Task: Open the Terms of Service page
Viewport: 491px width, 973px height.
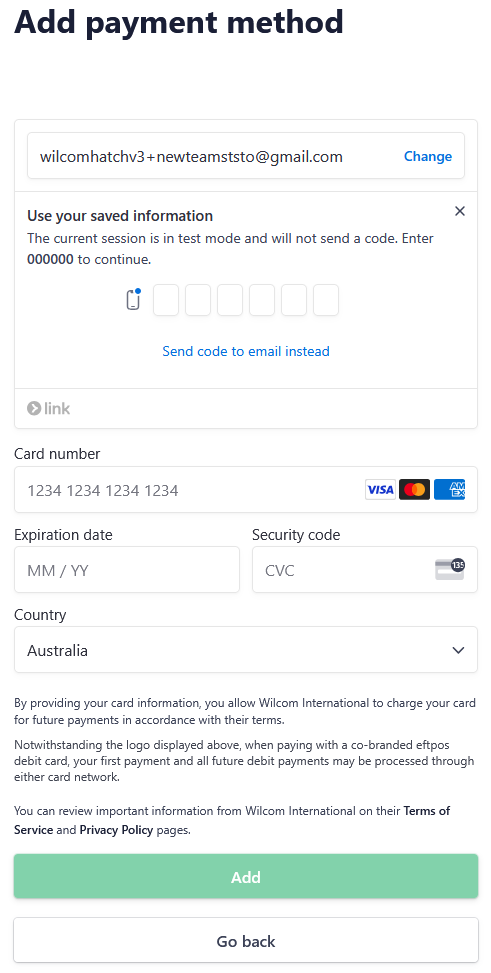Action: click(x=232, y=820)
